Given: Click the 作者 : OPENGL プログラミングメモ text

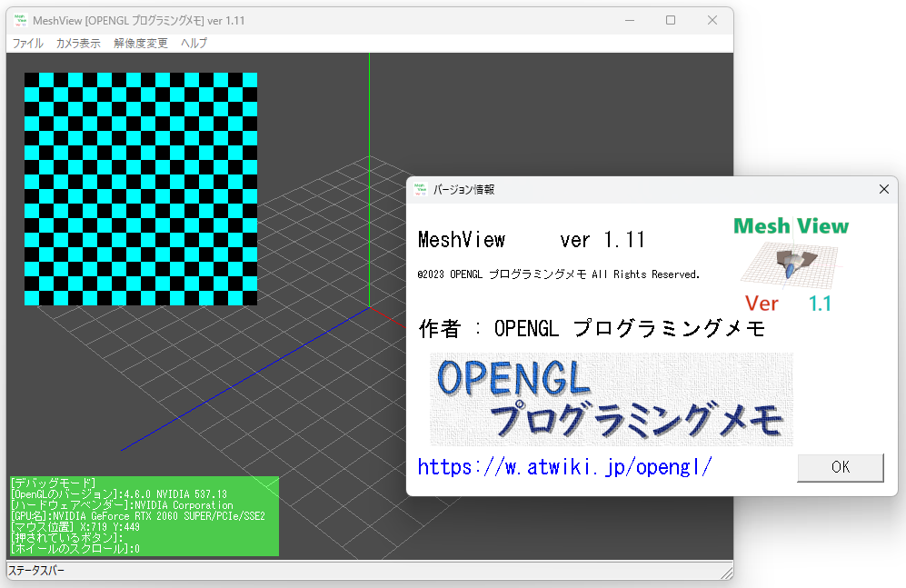Looking at the screenshot, I should tap(592, 329).
